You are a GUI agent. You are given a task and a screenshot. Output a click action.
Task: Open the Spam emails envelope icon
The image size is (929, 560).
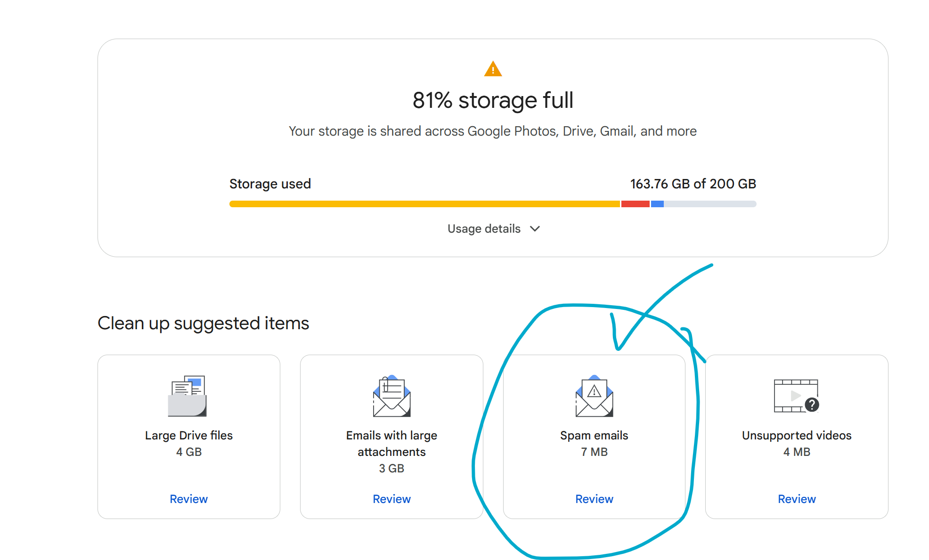[594, 397]
